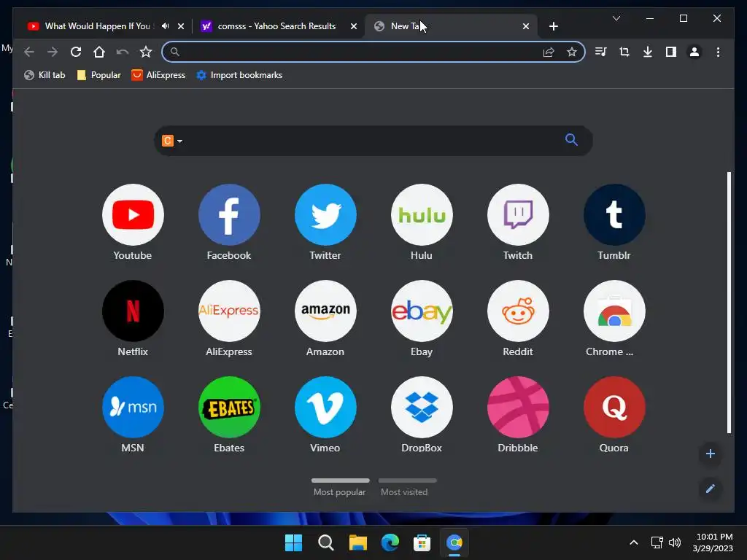Screen dimensions: 747x560
Task: Open the Youtube speed dial tile
Action: click(133, 215)
